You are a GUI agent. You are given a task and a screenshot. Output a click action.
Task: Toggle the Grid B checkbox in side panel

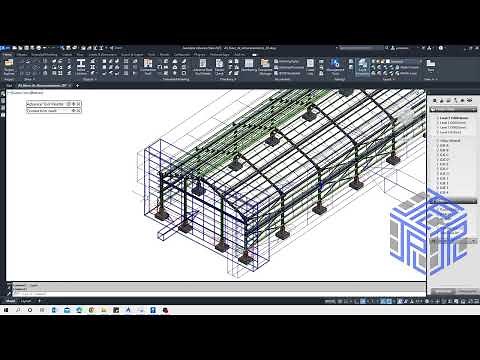pyautogui.click(x=438, y=150)
